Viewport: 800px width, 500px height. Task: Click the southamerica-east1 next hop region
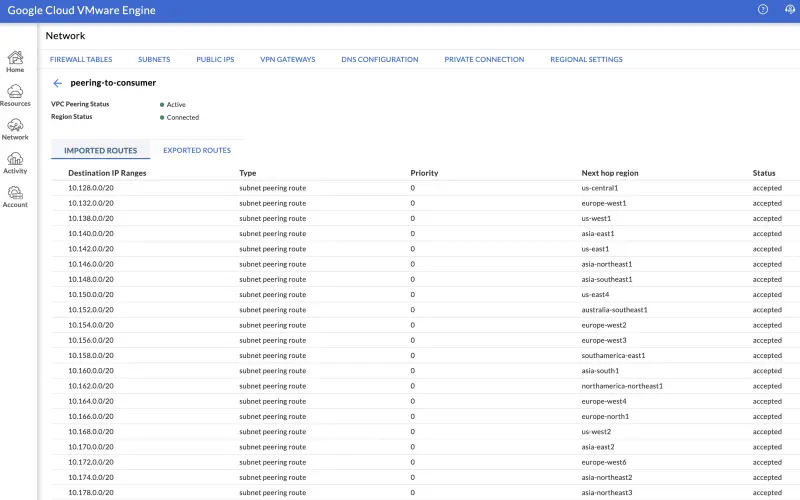[613, 356]
